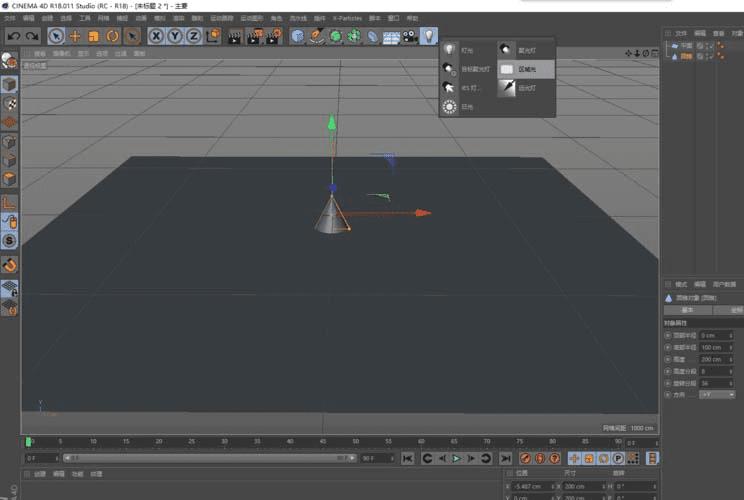
Task: Click the render to picture viewer clapperboard
Action: 254,36
